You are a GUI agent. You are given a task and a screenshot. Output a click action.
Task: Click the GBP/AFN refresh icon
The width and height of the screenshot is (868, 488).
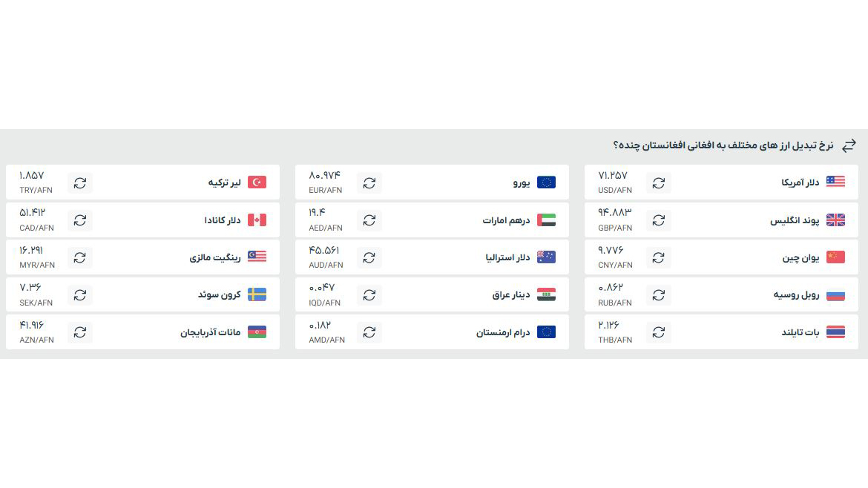click(x=658, y=220)
